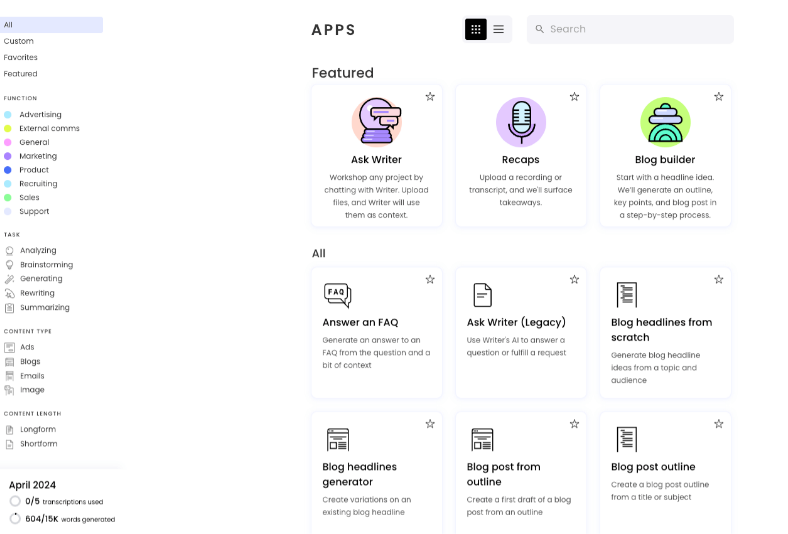Filter by Advertising function
This screenshot has height=534, width=788.
click(40, 115)
